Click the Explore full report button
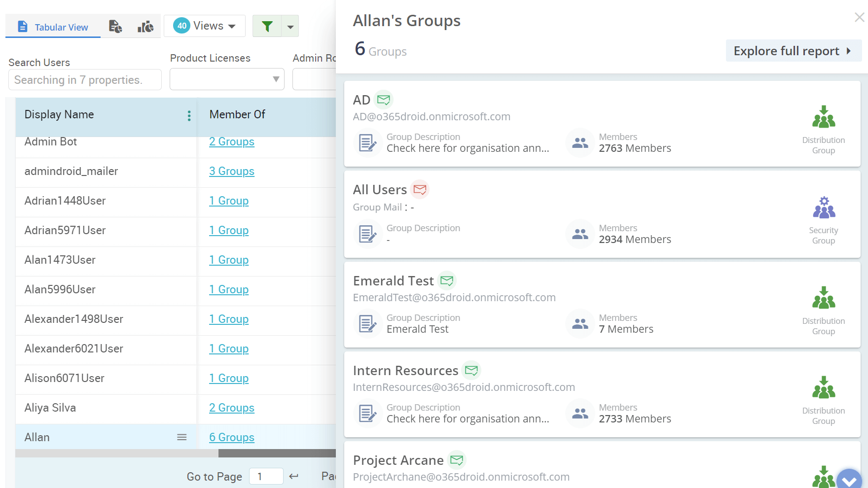Screen dimensions: 868x488 (793, 51)
